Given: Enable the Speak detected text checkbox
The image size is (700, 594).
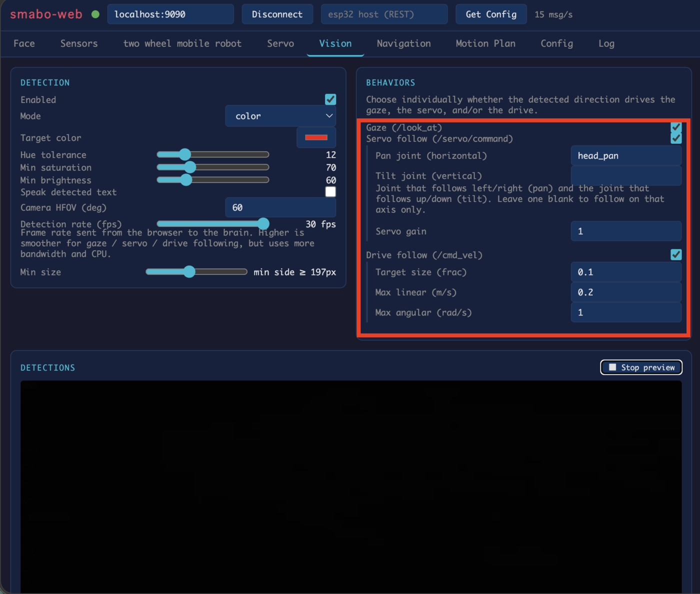Looking at the screenshot, I should pyautogui.click(x=330, y=192).
